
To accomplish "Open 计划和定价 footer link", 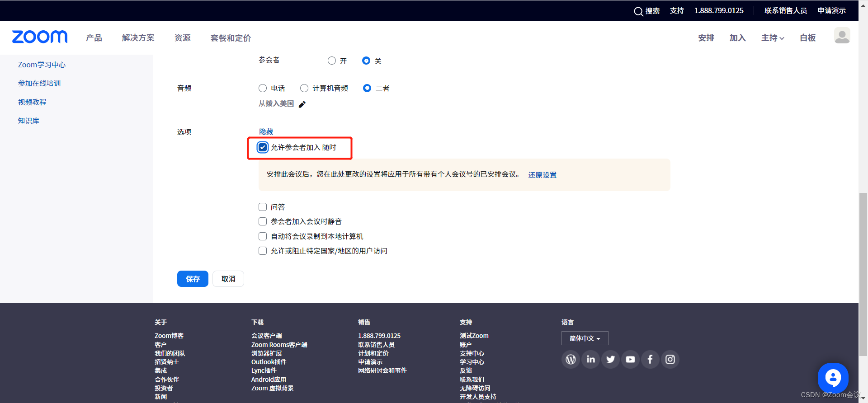I will 373,353.
